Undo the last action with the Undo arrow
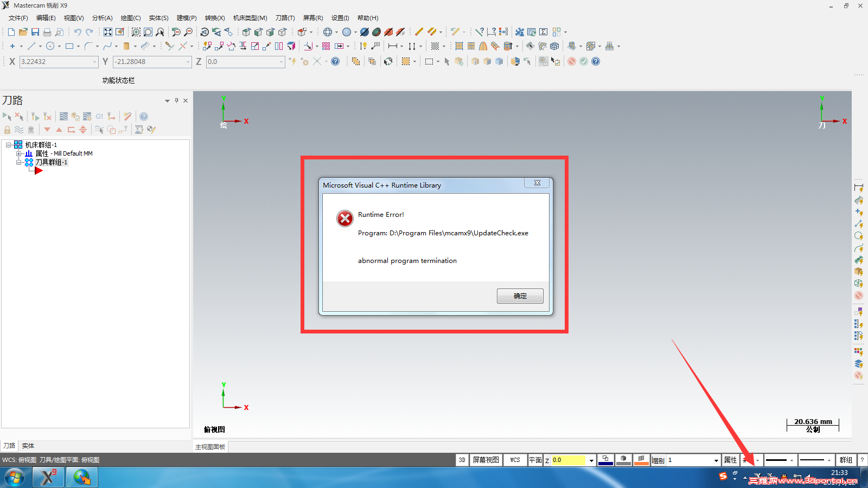 [78, 32]
